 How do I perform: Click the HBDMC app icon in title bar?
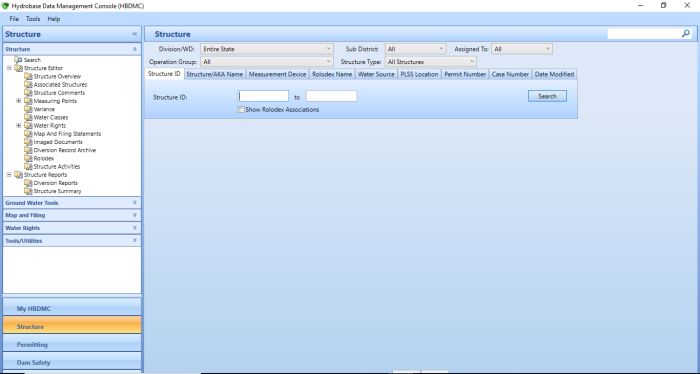pyautogui.click(x=5, y=6)
